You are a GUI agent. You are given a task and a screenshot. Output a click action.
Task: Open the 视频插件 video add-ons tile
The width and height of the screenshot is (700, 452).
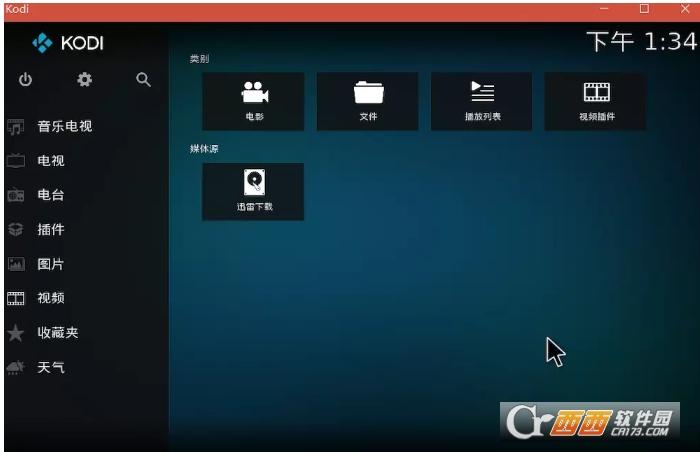tap(595, 101)
